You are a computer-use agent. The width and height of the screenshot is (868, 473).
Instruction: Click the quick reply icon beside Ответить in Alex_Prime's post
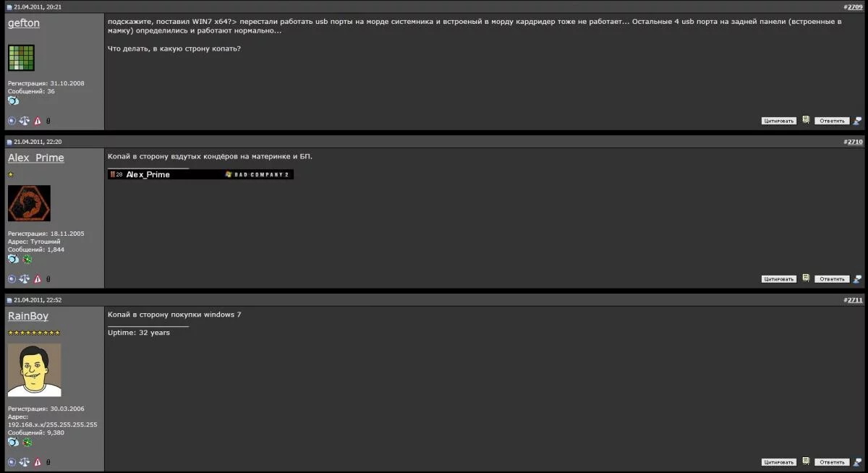point(857,278)
